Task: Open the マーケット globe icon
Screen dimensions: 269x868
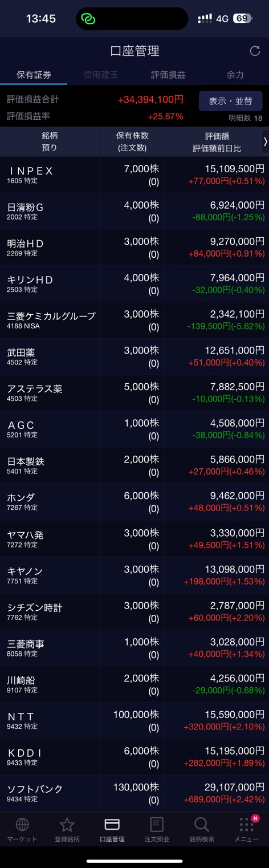Action: (22, 824)
